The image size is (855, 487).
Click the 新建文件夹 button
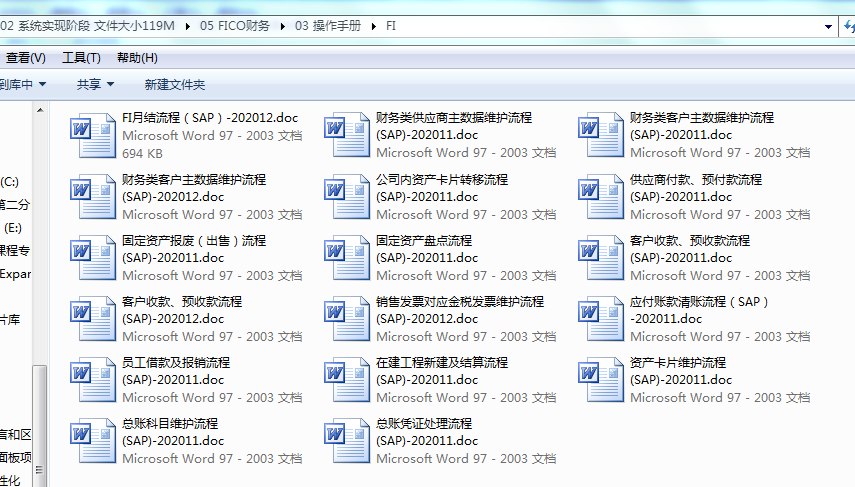coord(175,85)
